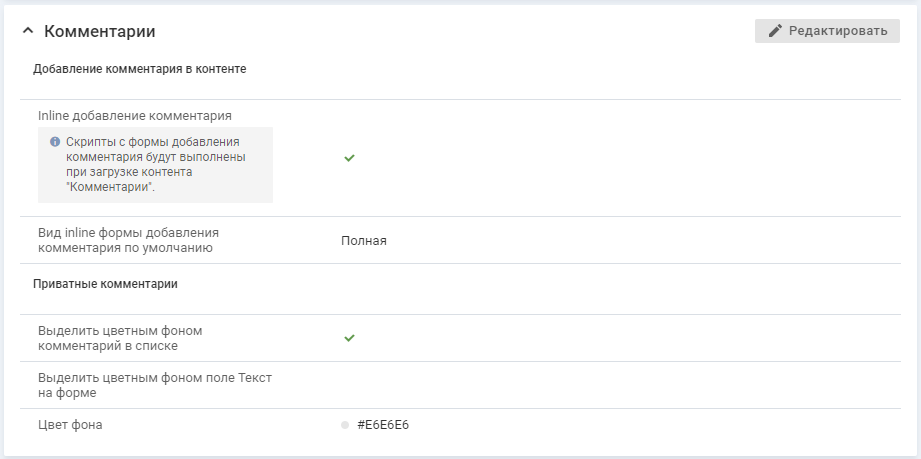Image resolution: width=921 pixels, height=459 pixels.
Task: Click the Полная form view value
Action: [363, 241]
